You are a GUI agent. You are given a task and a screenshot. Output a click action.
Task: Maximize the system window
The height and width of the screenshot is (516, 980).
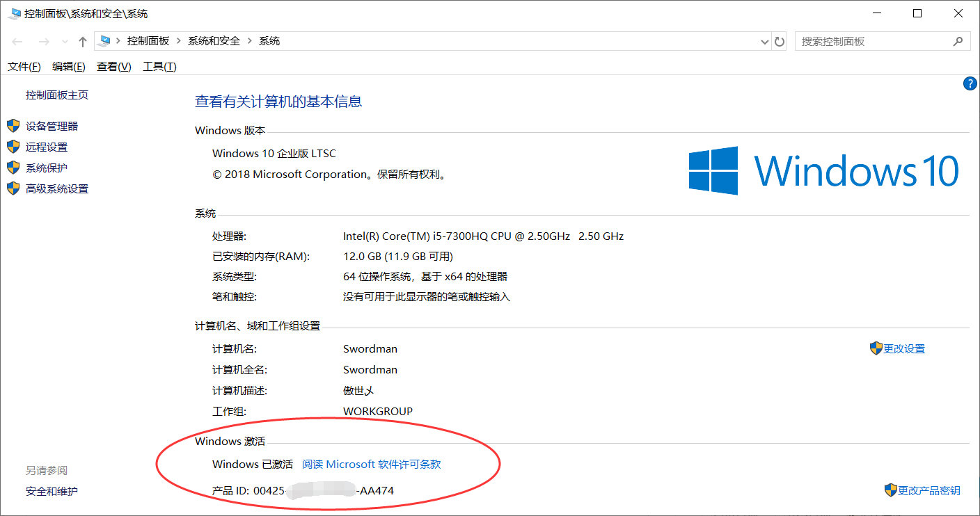[x=917, y=13]
